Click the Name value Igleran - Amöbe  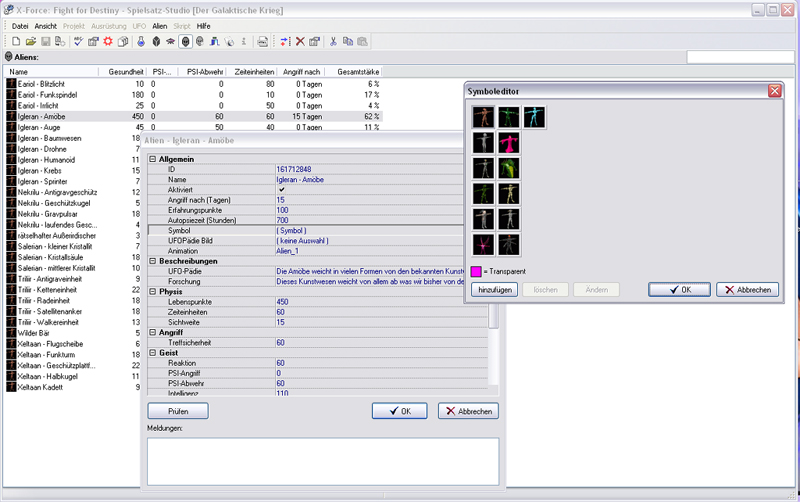(300, 180)
